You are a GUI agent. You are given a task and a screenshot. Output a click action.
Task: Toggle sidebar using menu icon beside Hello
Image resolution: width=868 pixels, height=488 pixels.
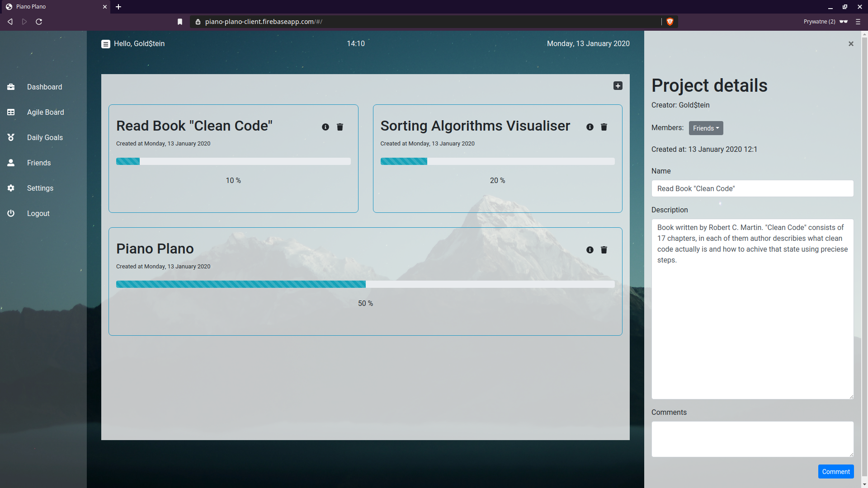(x=106, y=44)
